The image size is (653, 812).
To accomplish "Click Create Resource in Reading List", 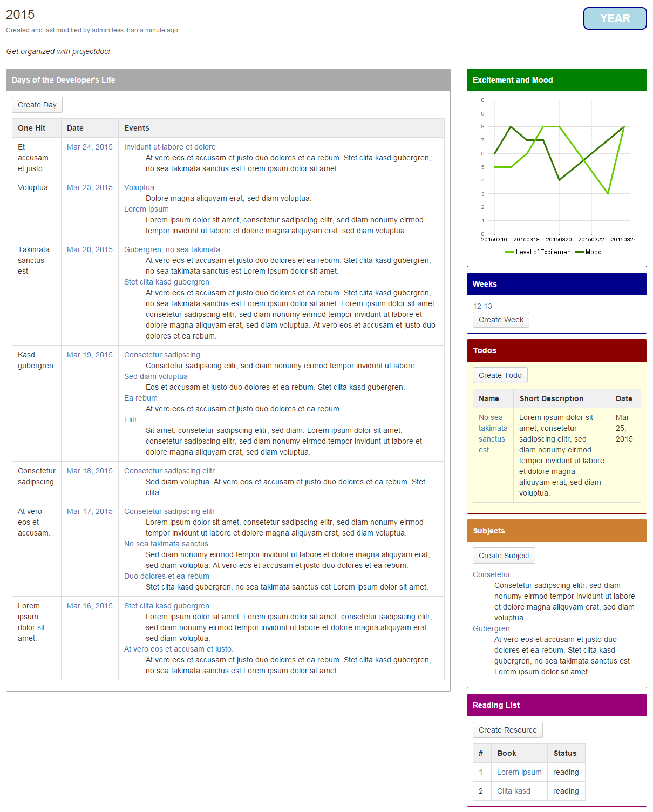I will [507, 730].
